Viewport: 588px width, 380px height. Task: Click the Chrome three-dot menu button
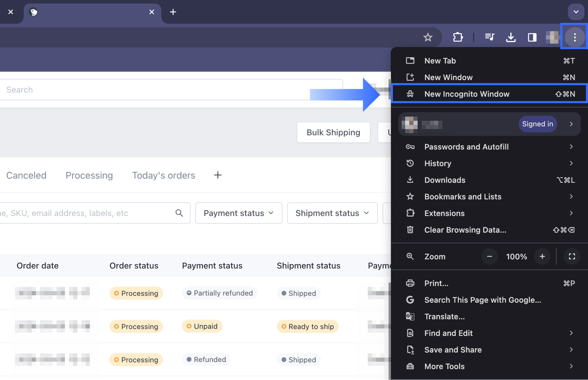(575, 37)
